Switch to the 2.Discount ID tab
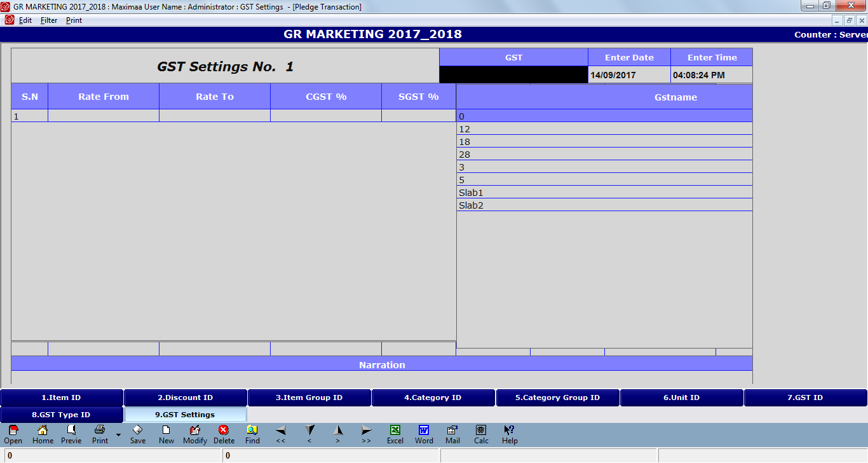The image size is (868, 463). 186,397
